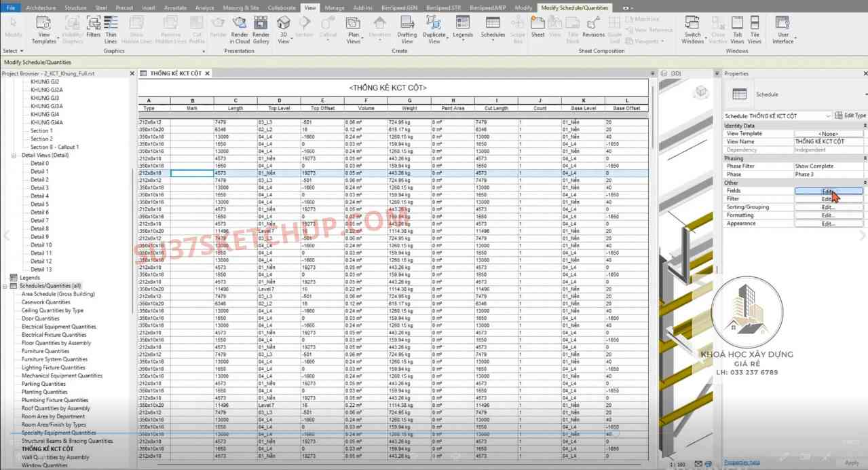Click the Edit button for Sorting/Grouping
The image size is (868, 470).
(828, 207)
